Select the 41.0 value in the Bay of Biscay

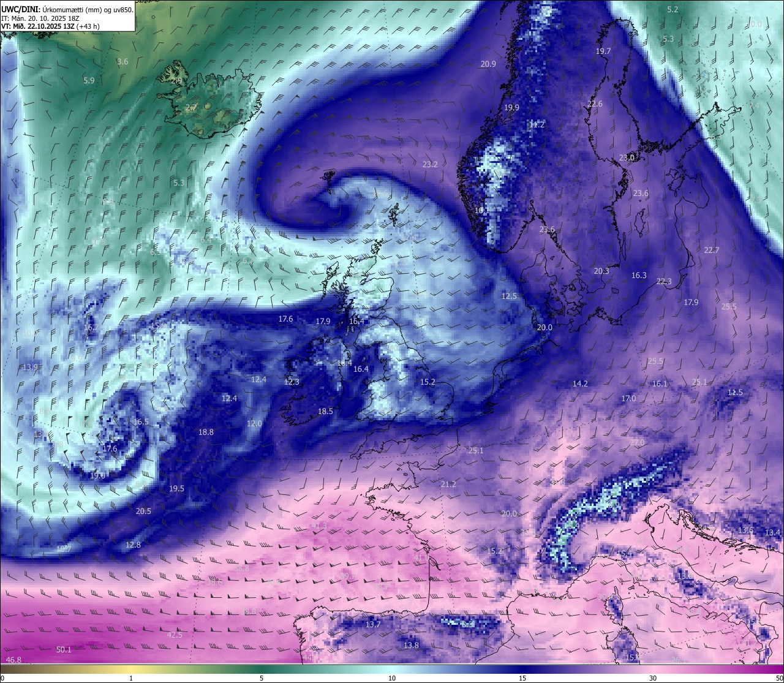[x=421, y=557]
